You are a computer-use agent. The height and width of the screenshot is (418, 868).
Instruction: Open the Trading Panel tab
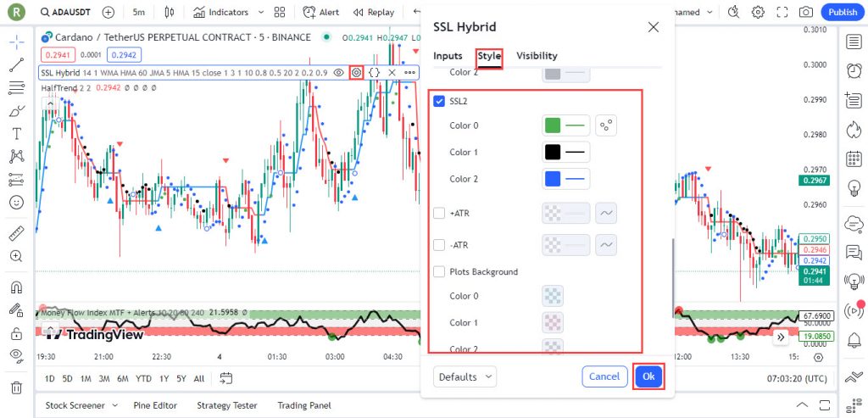[304, 405]
